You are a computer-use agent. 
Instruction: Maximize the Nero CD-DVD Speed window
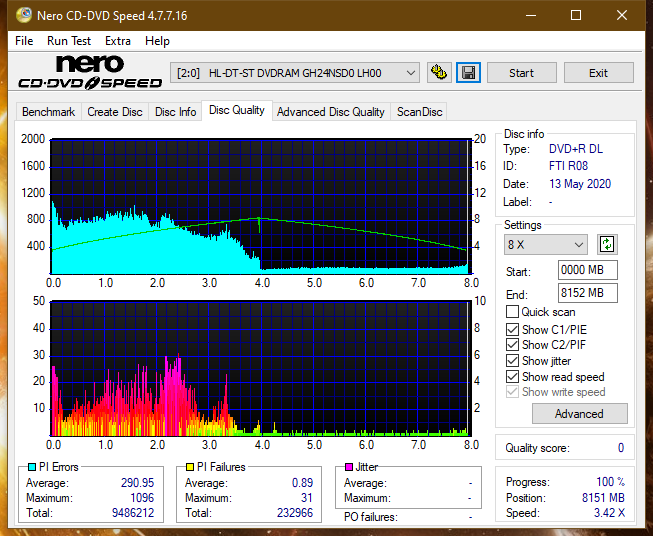click(x=576, y=15)
